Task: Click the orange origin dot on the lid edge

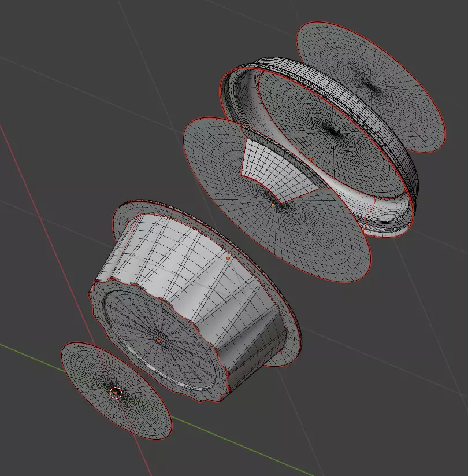Action: point(311,160)
